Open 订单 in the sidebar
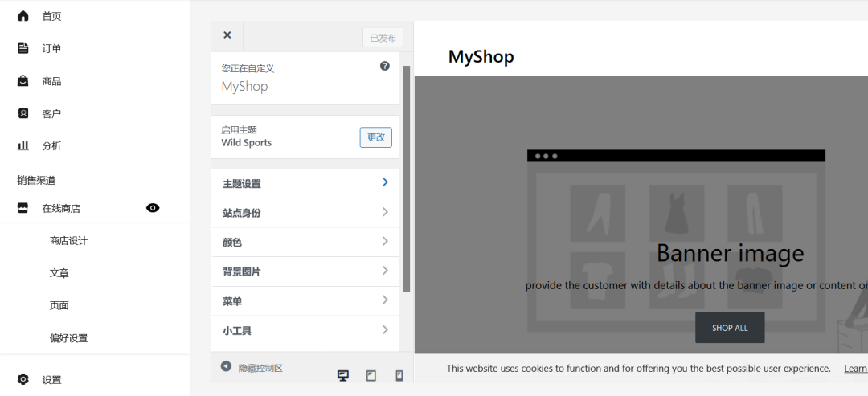 [52, 49]
